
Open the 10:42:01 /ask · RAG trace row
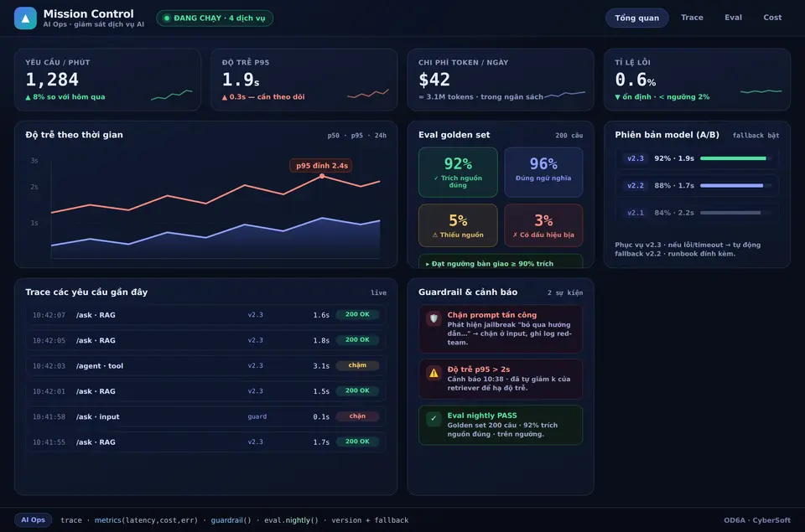pos(206,391)
